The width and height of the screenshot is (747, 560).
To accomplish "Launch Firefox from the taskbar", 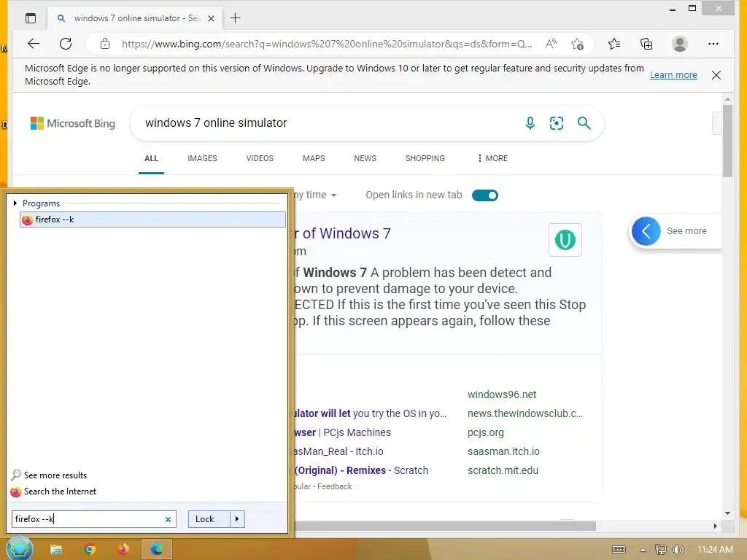I will [x=123, y=550].
